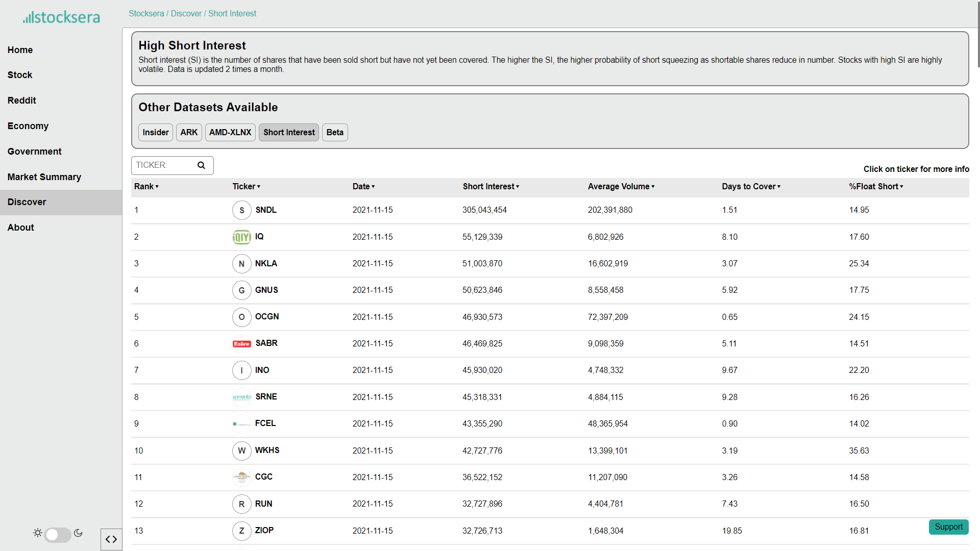The width and height of the screenshot is (980, 551).
Task: Click the W circle icon for WKHS
Action: point(241,450)
